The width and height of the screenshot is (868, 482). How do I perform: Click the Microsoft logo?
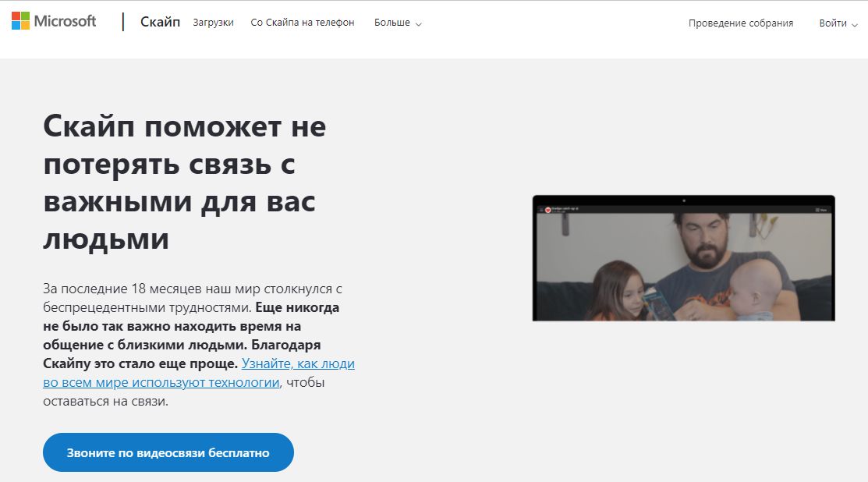click(54, 21)
